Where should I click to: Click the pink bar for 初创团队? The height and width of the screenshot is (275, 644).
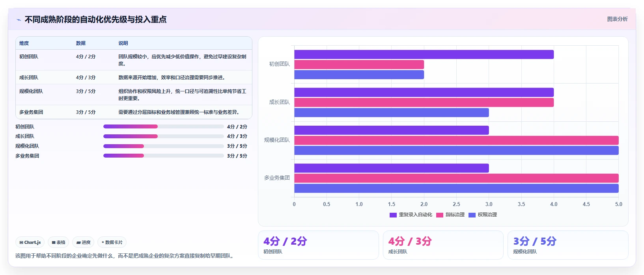click(359, 65)
